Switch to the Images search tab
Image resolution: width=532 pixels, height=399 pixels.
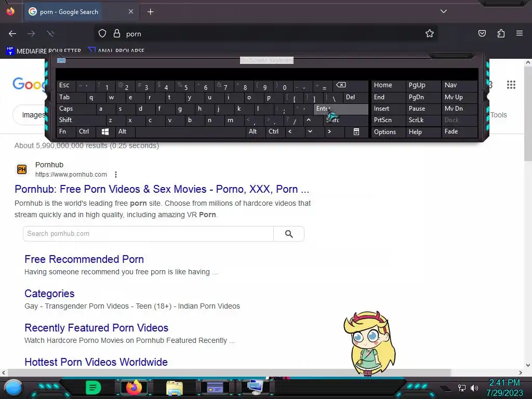pyautogui.click(x=33, y=115)
